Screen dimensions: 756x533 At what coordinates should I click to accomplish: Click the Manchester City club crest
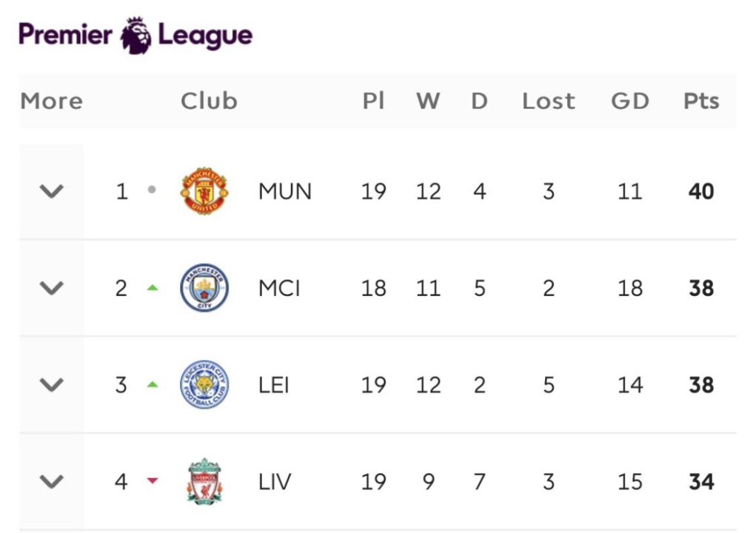point(204,288)
